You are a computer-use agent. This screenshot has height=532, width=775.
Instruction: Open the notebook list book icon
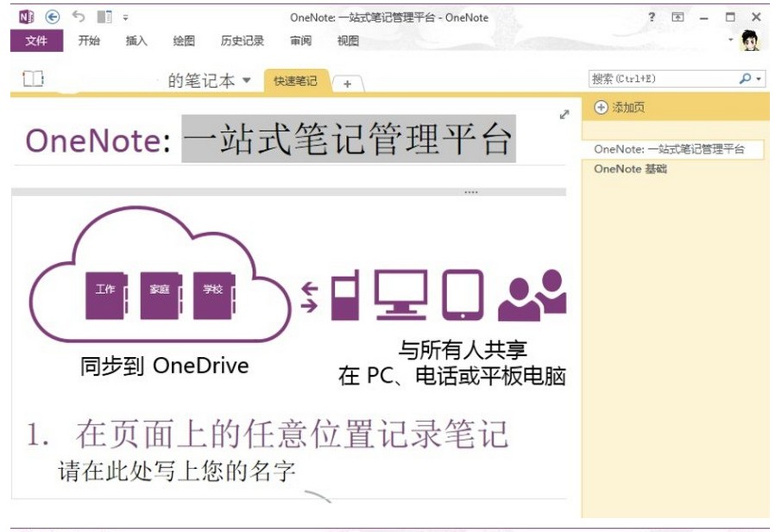point(33,79)
